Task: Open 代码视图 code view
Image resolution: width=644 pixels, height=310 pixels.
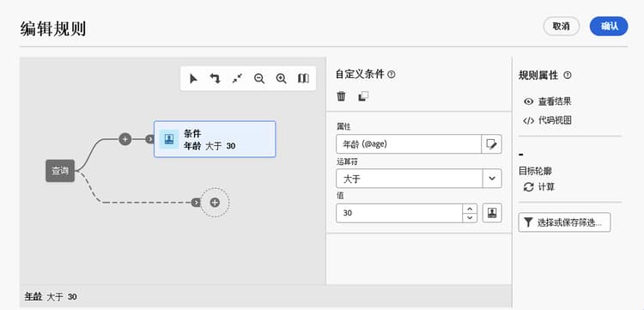Action: click(547, 120)
